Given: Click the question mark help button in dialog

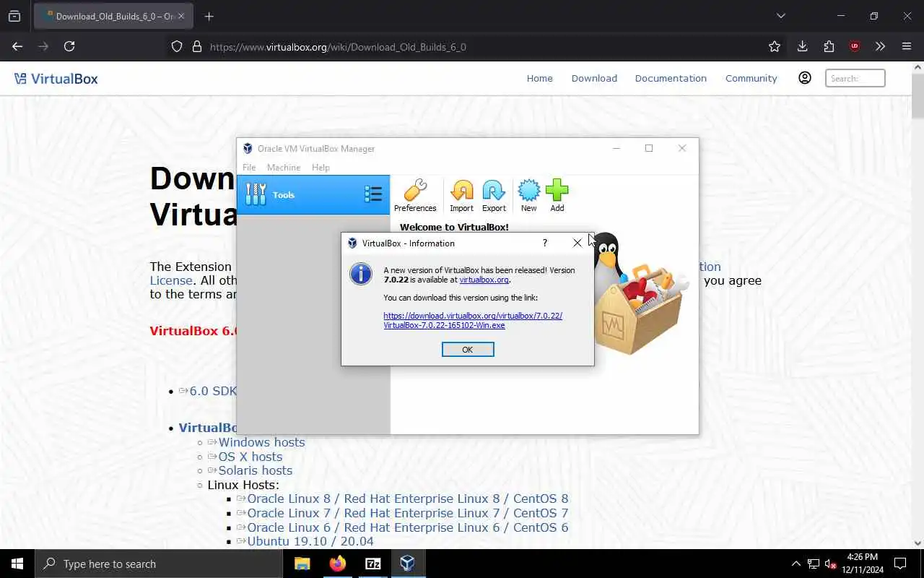Looking at the screenshot, I should 545,243.
